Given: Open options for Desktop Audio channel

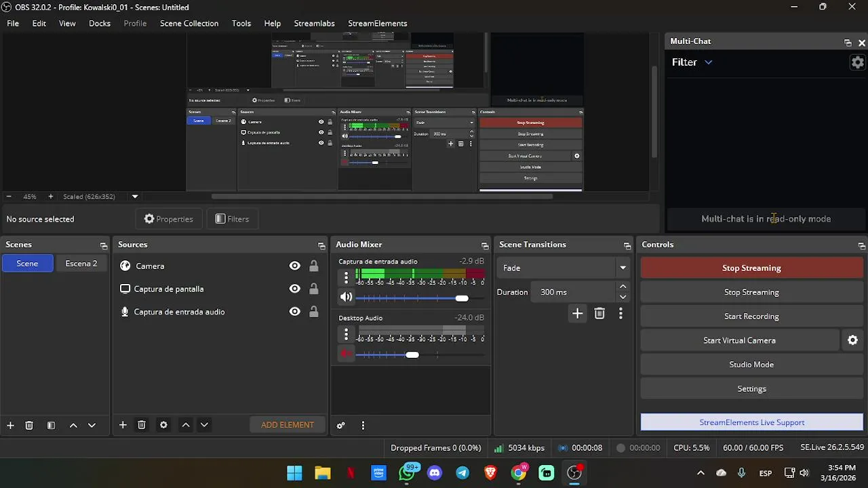Looking at the screenshot, I should click(346, 334).
